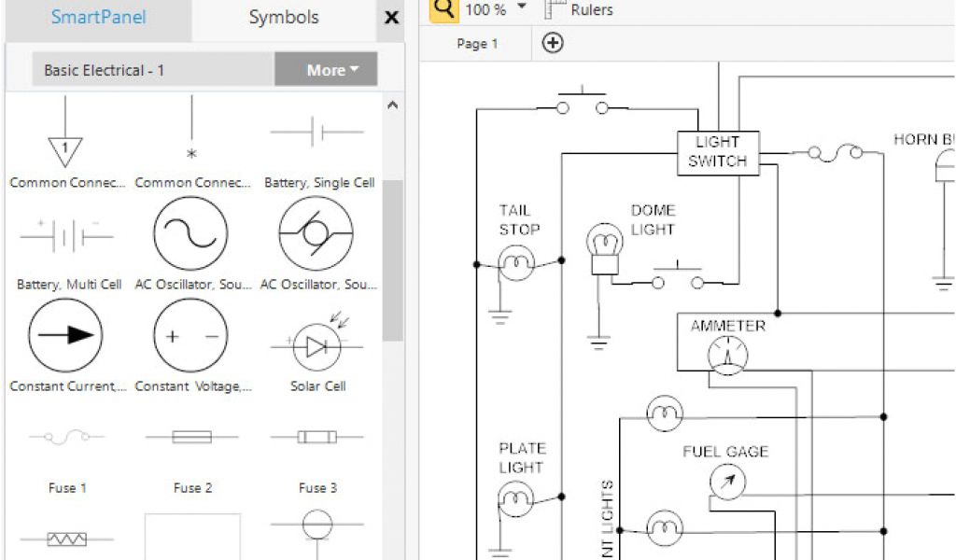The image size is (956, 560).
Task: Open the Page 1 tab
Action: coord(477,44)
